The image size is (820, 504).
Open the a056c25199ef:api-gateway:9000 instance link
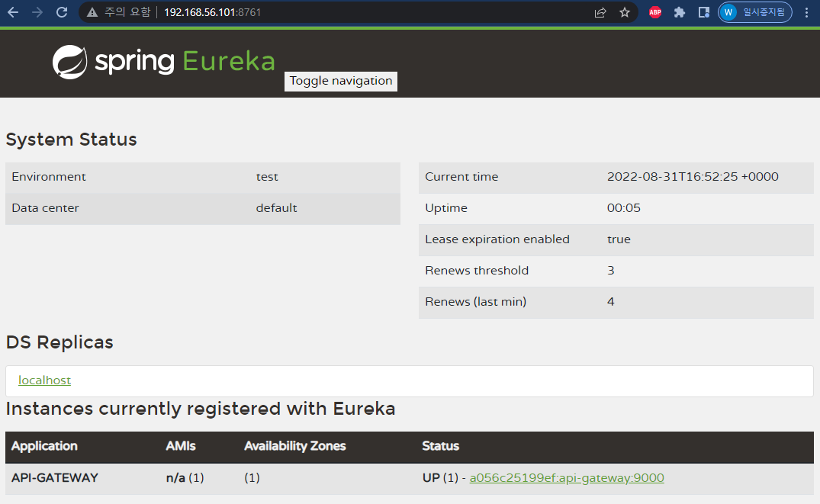[x=567, y=478]
